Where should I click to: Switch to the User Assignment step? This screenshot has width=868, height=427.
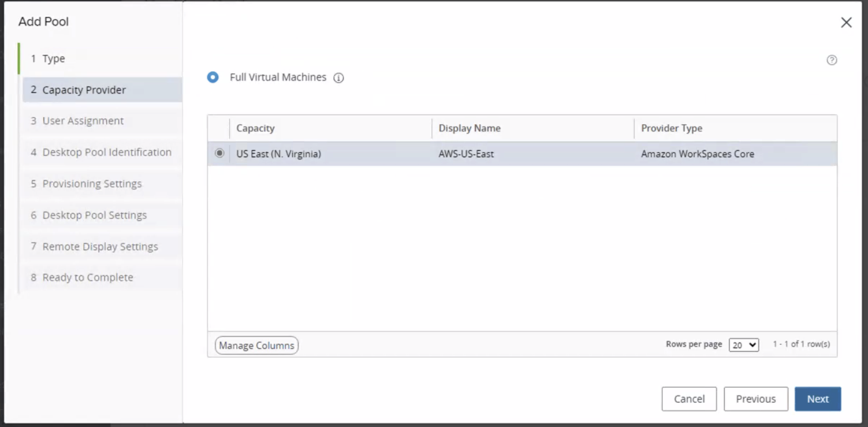point(82,121)
